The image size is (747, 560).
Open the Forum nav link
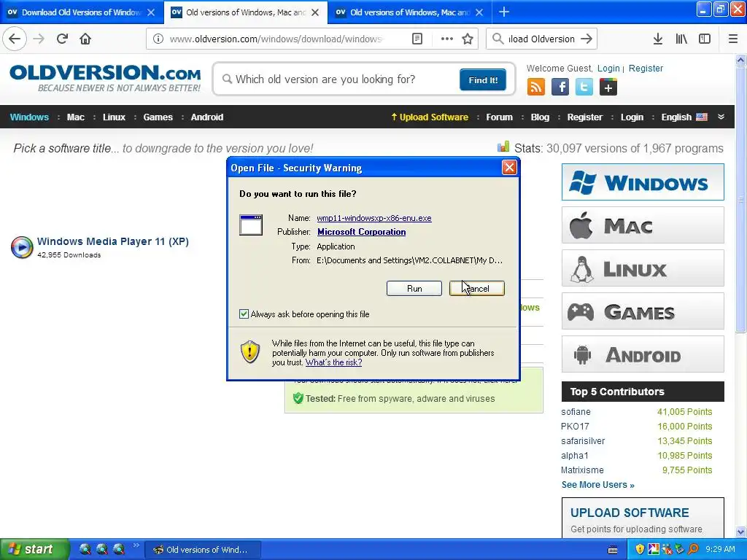pos(499,117)
